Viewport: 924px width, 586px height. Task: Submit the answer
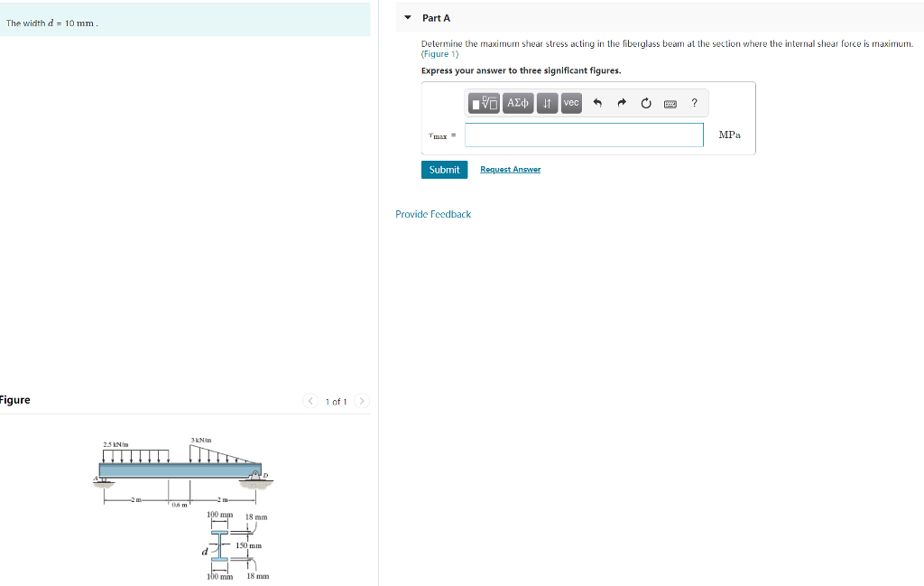pyautogui.click(x=444, y=170)
